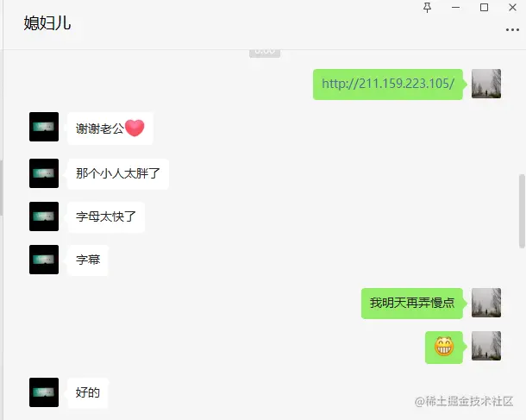Click the 那个小人太胖了 message bubble
The width and height of the screenshot is (526, 420).
[118, 173]
